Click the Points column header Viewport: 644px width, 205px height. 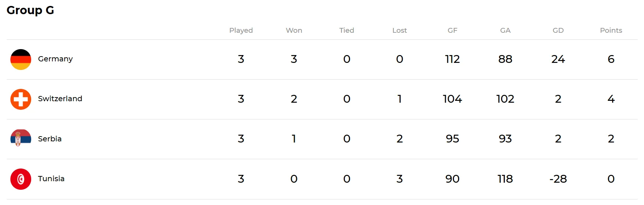611,31
